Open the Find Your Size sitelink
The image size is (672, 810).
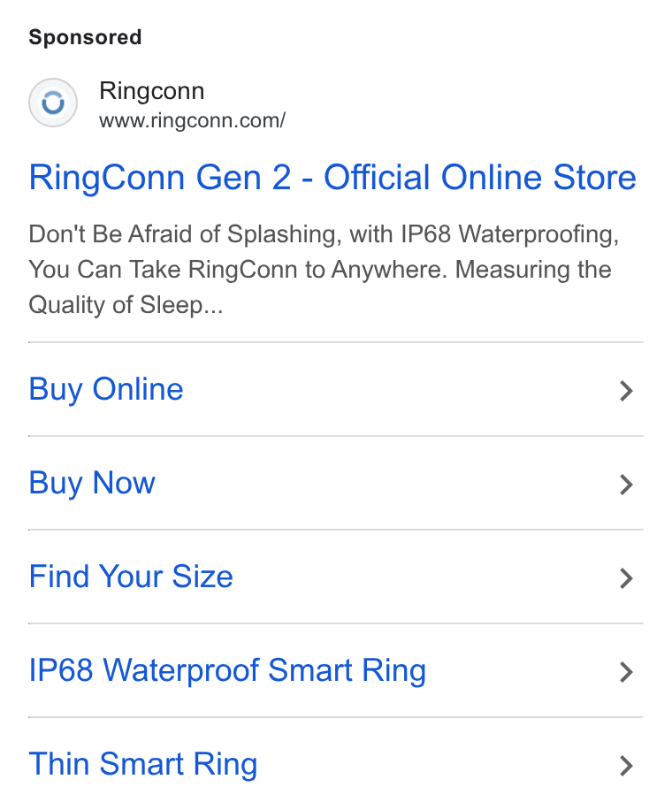336,577
